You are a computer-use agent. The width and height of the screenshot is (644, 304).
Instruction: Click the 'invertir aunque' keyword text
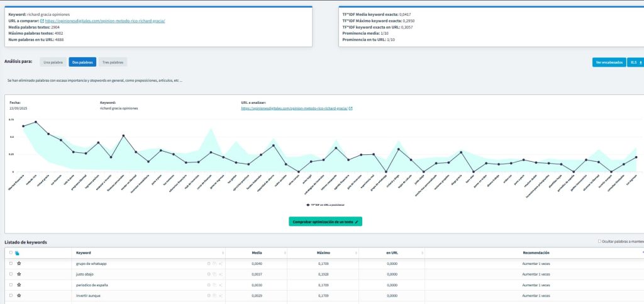click(x=88, y=295)
